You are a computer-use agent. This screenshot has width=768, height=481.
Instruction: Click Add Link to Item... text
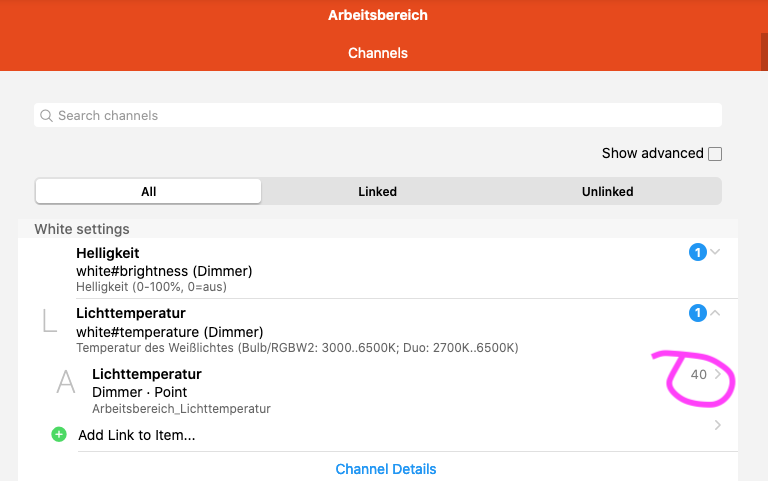pyautogui.click(x=136, y=435)
